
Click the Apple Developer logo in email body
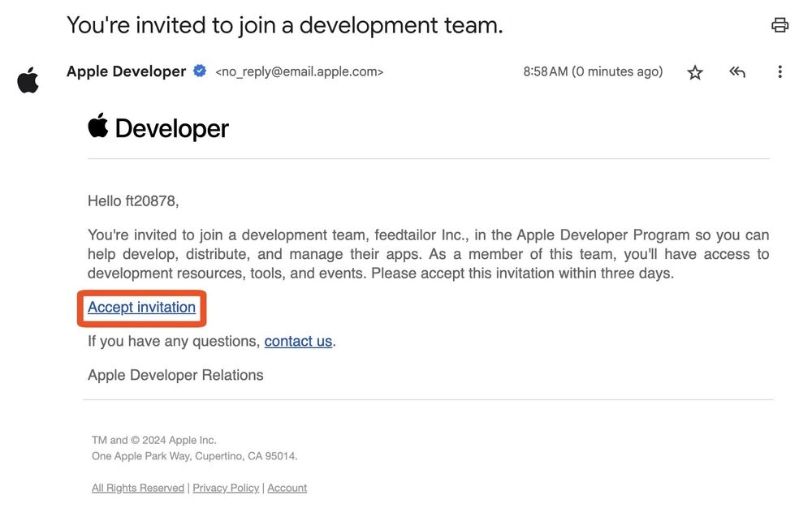[158, 127]
